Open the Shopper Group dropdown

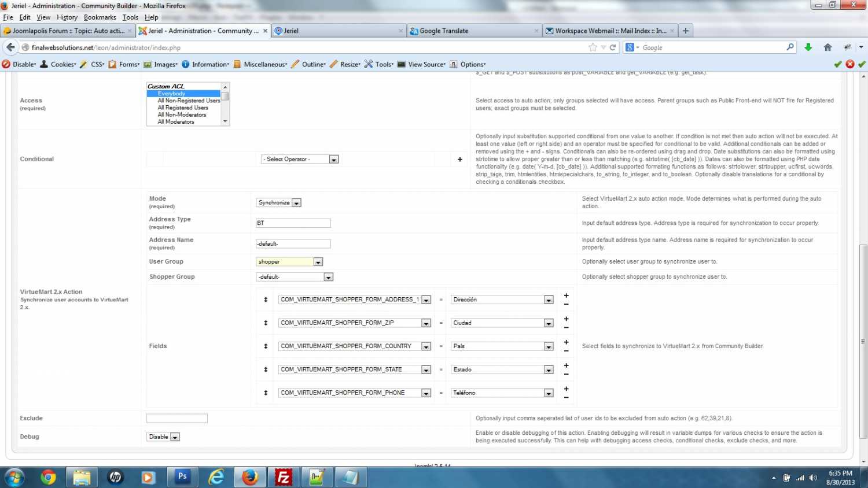(x=295, y=277)
